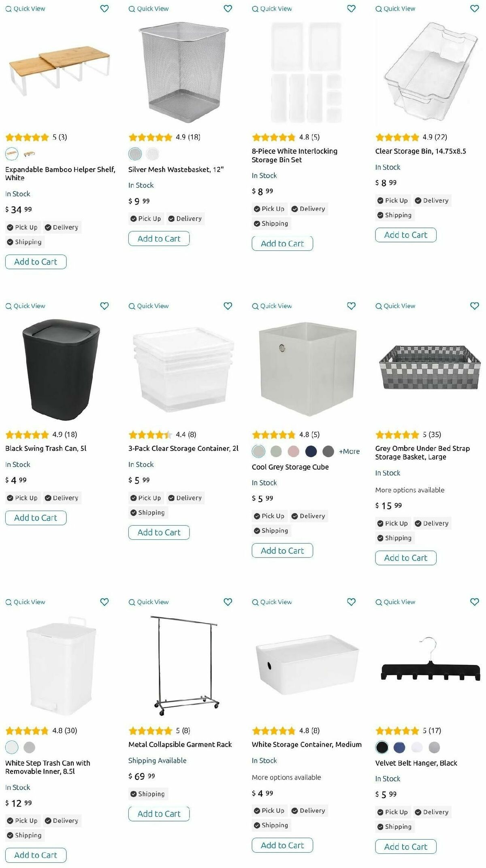Favorite the Grey Ombre Under Bed Basket

475,306
